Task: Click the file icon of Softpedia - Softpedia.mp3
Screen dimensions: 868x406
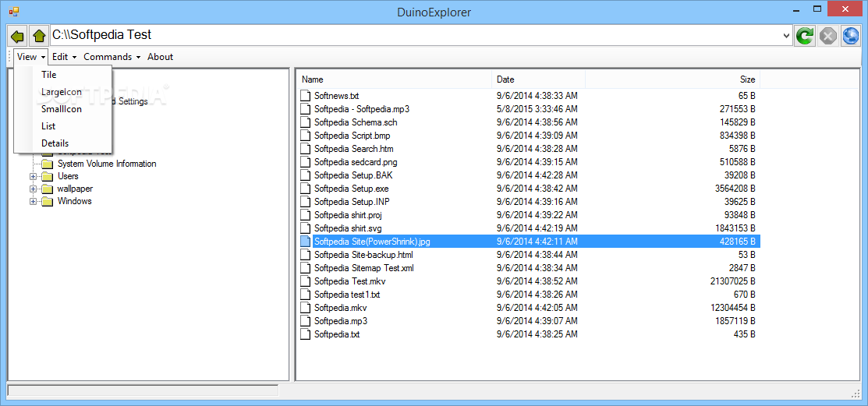Action: pos(306,109)
